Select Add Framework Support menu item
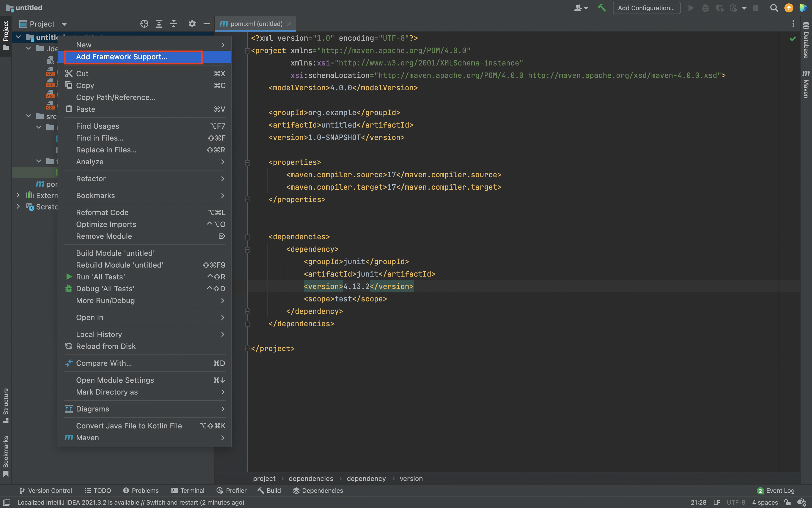Viewport: 812px width, 508px height. click(x=145, y=57)
